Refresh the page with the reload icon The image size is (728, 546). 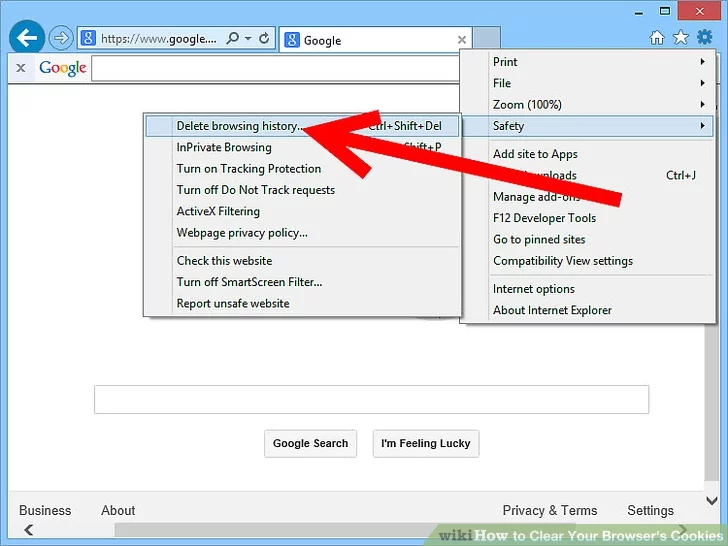pos(264,38)
